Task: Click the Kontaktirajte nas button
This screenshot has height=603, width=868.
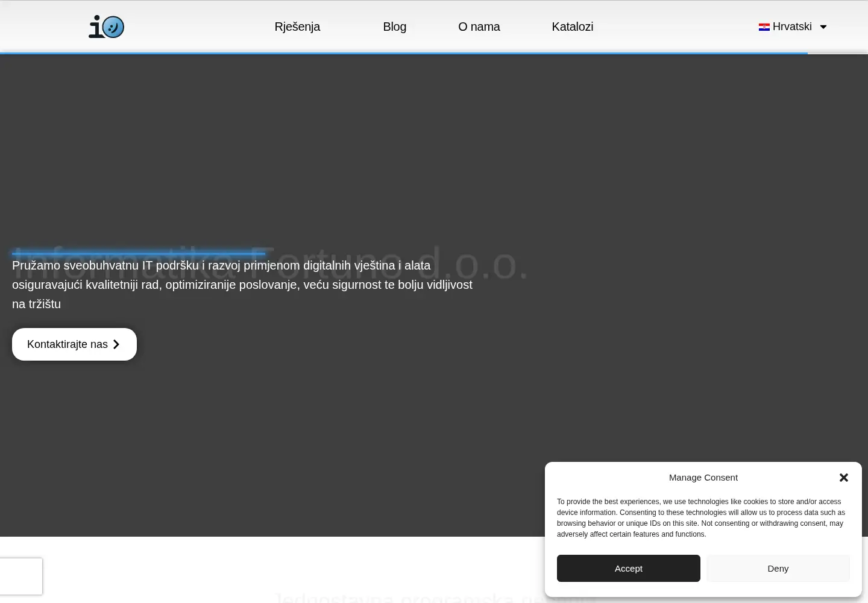Action: (74, 344)
